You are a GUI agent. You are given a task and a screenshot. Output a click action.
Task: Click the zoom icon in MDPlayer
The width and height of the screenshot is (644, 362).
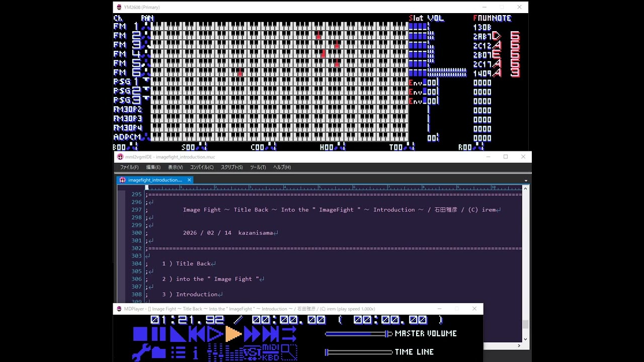coord(289,352)
